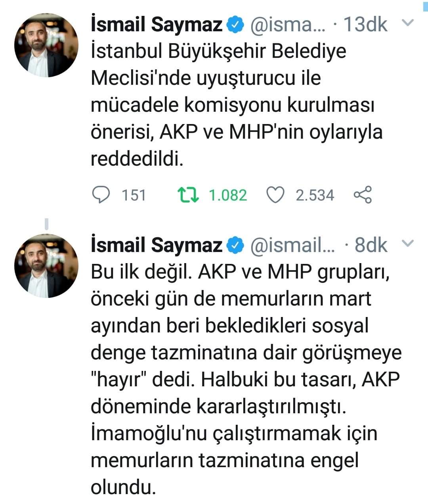
Task: Click the 1.082 retweet count
Action: 227,195
